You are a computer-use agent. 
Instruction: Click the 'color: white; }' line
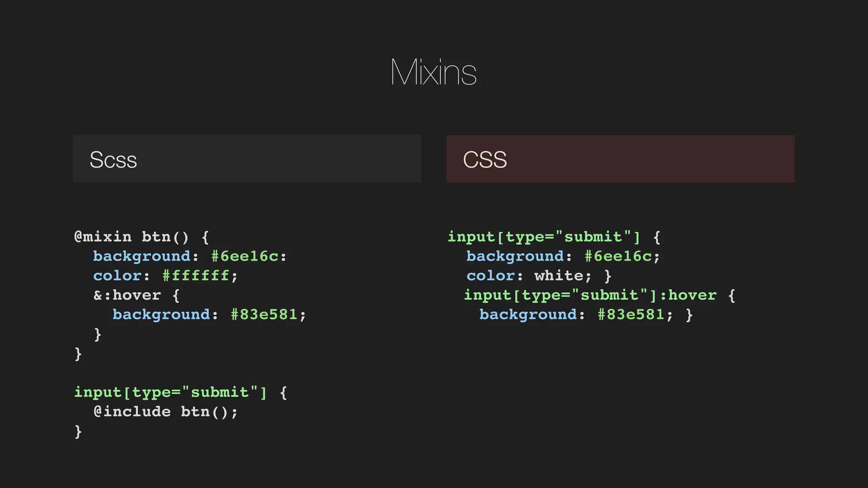point(539,276)
